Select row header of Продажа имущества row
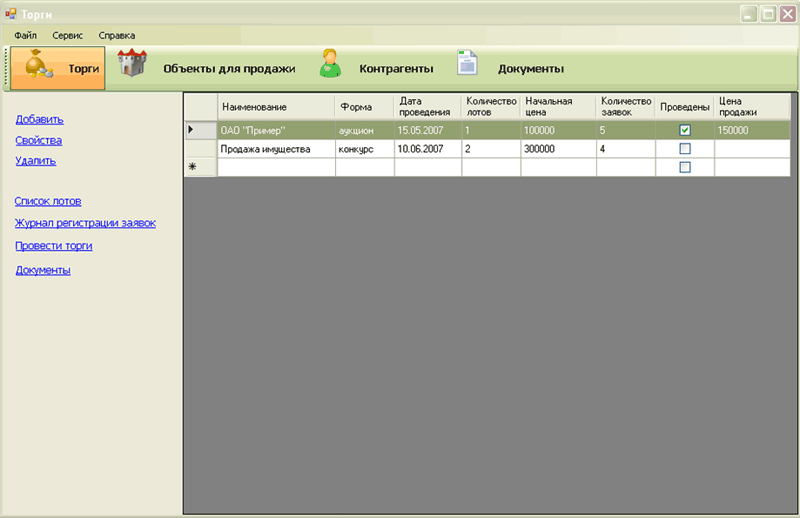Image resolution: width=800 pixels, height=518 pixels. coord(201,149)
